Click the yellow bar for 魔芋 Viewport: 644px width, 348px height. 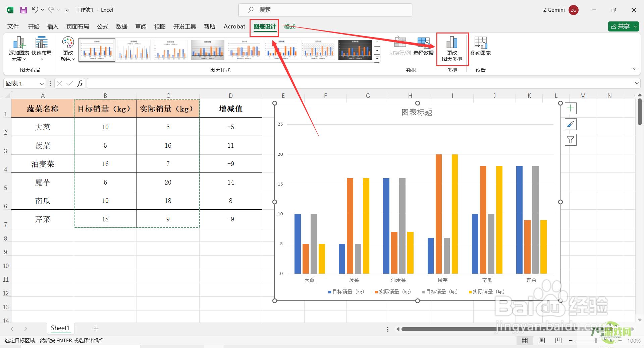(x=454, y=214)
